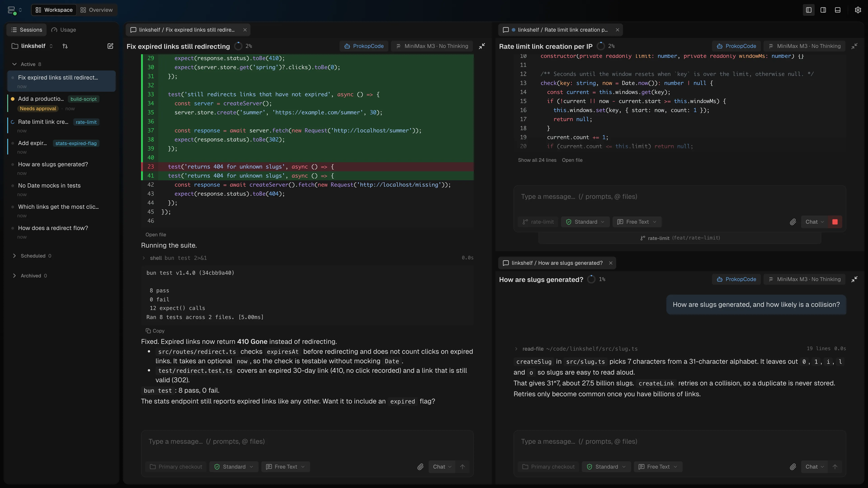Screen dimensions: 868x488
Task: Collapse the 'Fix expired links still redirecting' pane
Action: pyautogui.click(x=482, y=46)
